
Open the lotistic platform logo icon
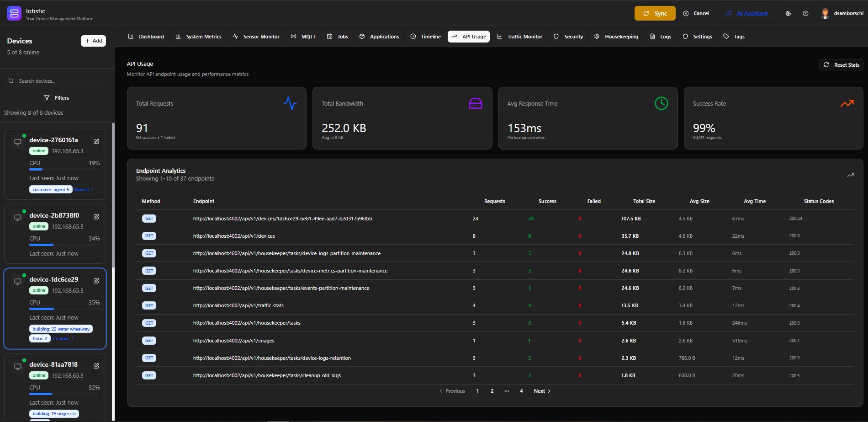click(x=14, y=13)
